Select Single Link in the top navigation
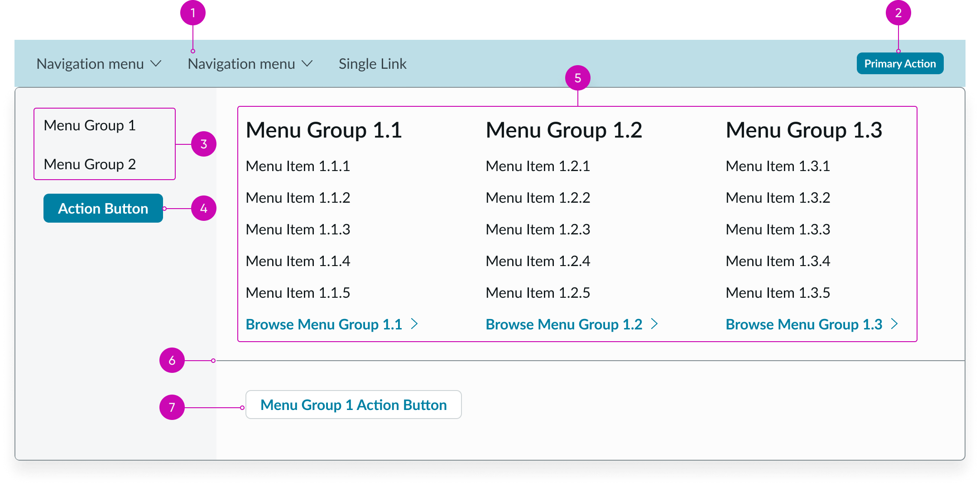The width and height of the screenshot is (980, 486). 373,63
